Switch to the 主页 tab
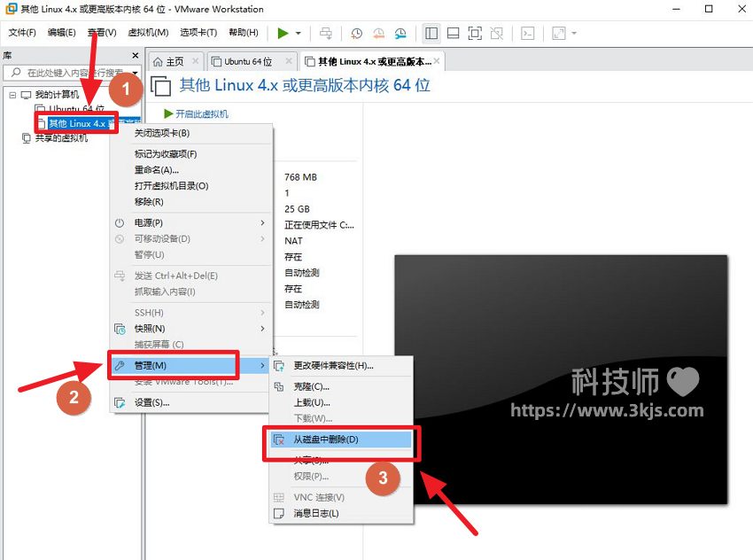753x560 pixels. (x=175, y=60)
